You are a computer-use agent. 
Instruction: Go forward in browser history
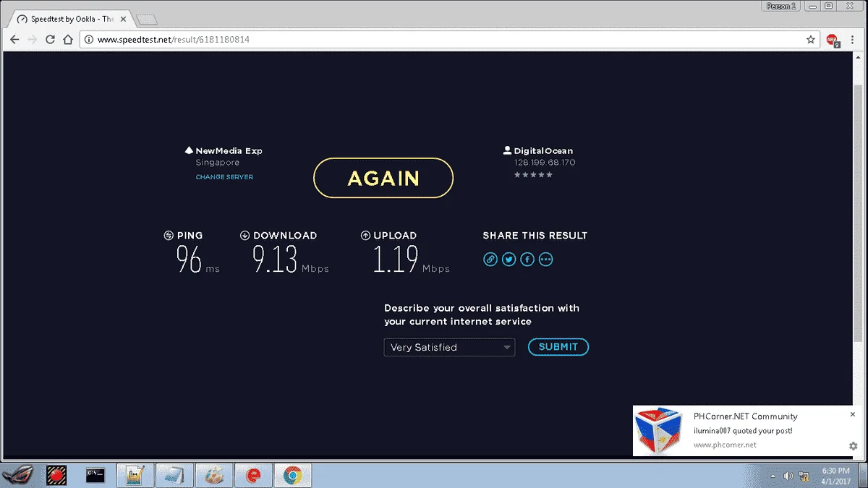click(32, 40)
